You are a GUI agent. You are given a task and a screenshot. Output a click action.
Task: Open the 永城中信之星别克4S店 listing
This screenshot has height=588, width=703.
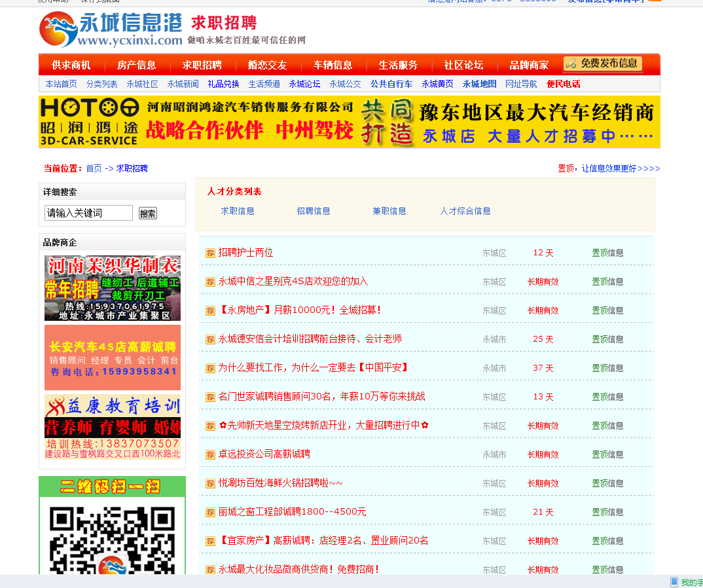pyautogui.click(x=293, y=281)
